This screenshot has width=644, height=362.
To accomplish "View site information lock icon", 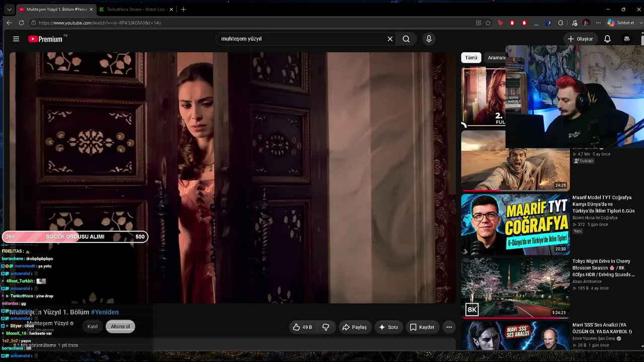I will click(x=33, y=23).
